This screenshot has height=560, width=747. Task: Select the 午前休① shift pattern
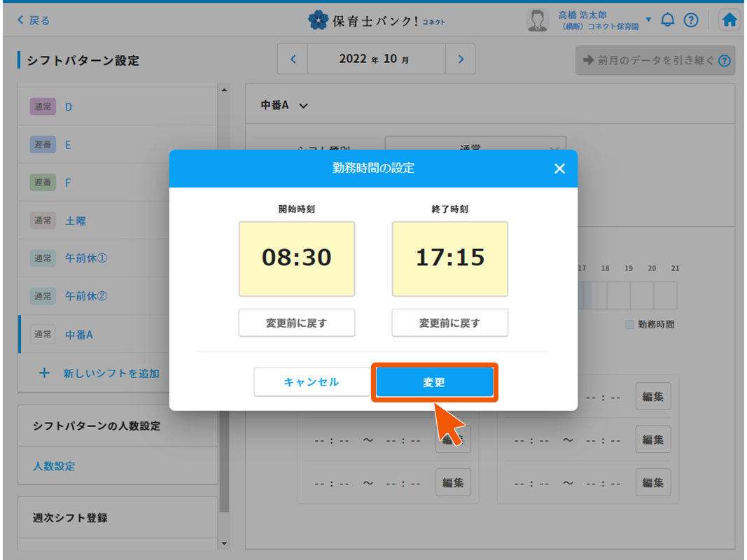(x=86, y=258)
